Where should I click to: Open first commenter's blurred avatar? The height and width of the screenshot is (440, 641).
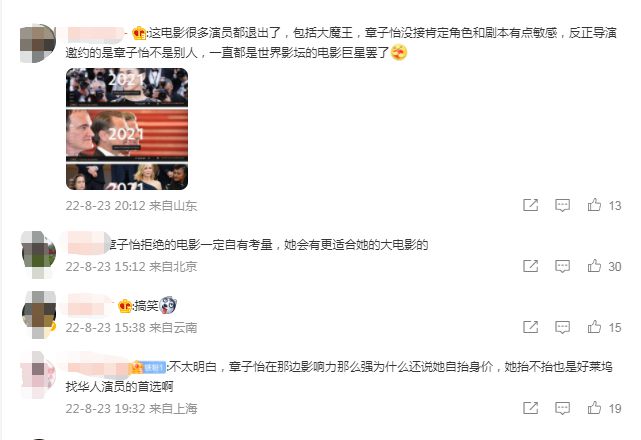[38, 43]
